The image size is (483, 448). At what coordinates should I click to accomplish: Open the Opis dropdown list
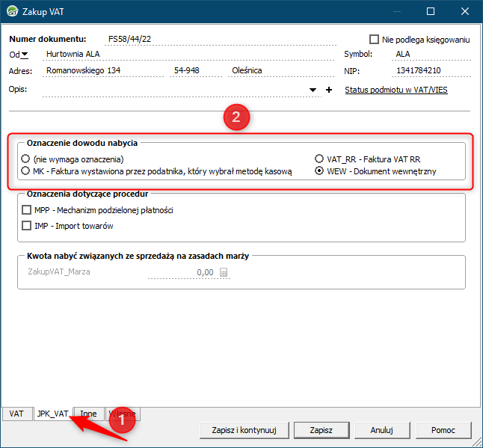313,90
